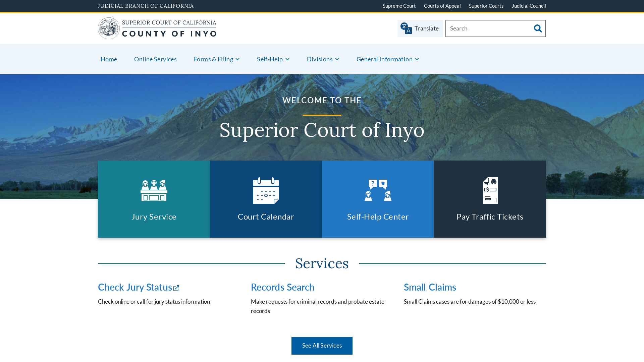Click the Judicial Branch of California title

point(146,6)
